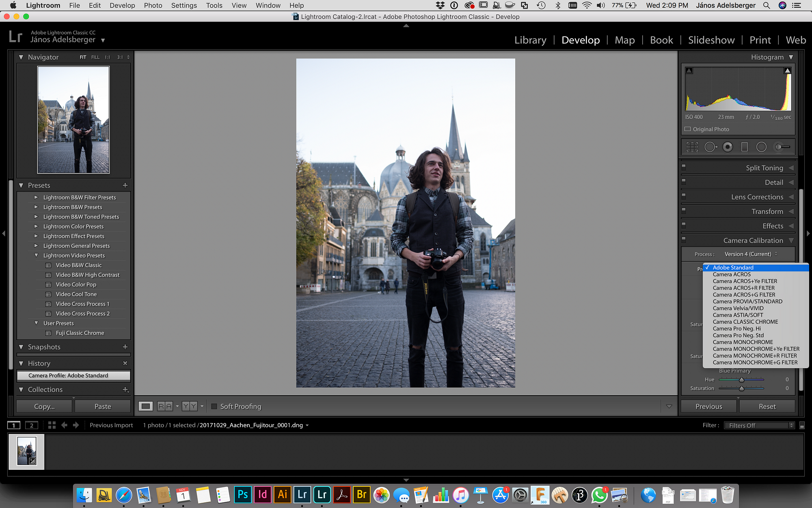Apply the Fuji Classic Chrome preset
Viewport: 812px width, 508px height.
[x=80, y=333]
